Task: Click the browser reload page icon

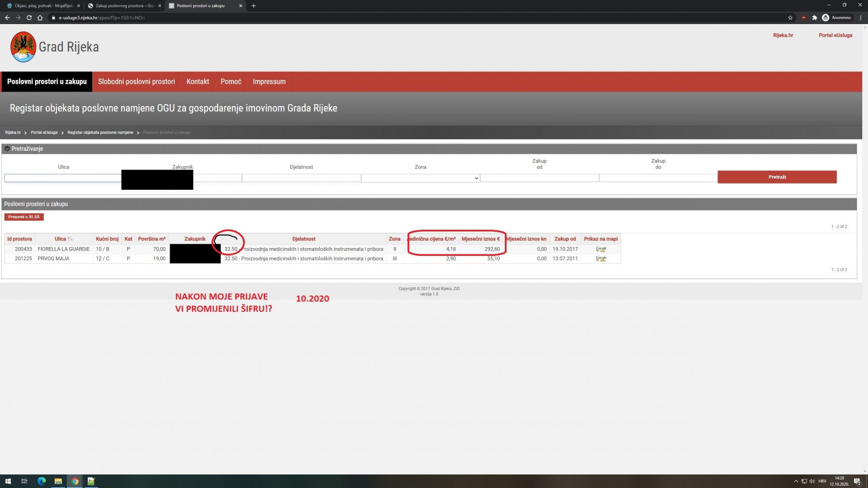Action: point(29,18)
